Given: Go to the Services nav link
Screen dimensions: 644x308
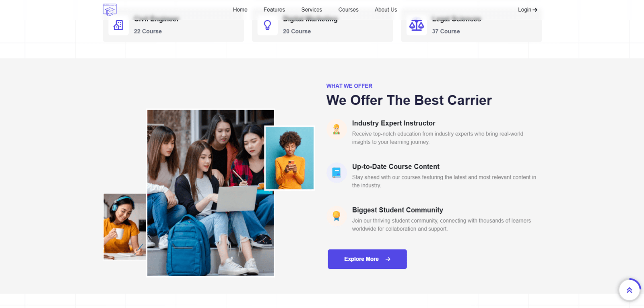Looking at the screenshot, I should pyautogui.click(x=312, y=10).
